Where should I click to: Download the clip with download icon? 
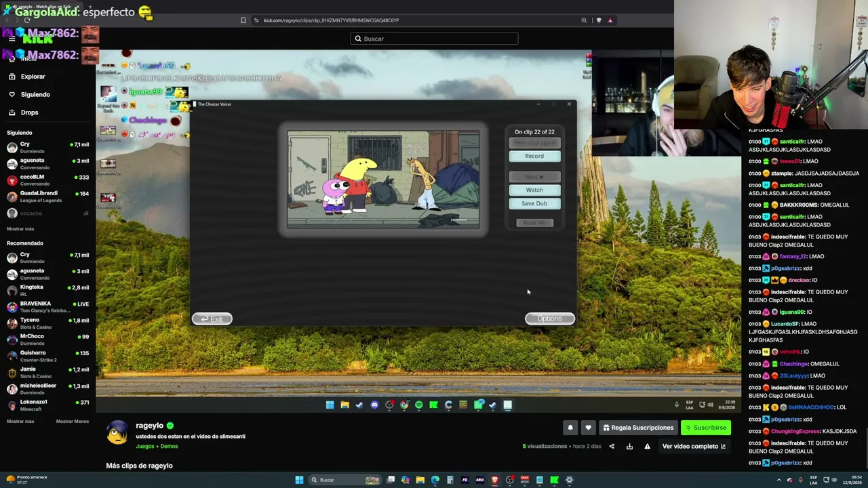[629, 446]
